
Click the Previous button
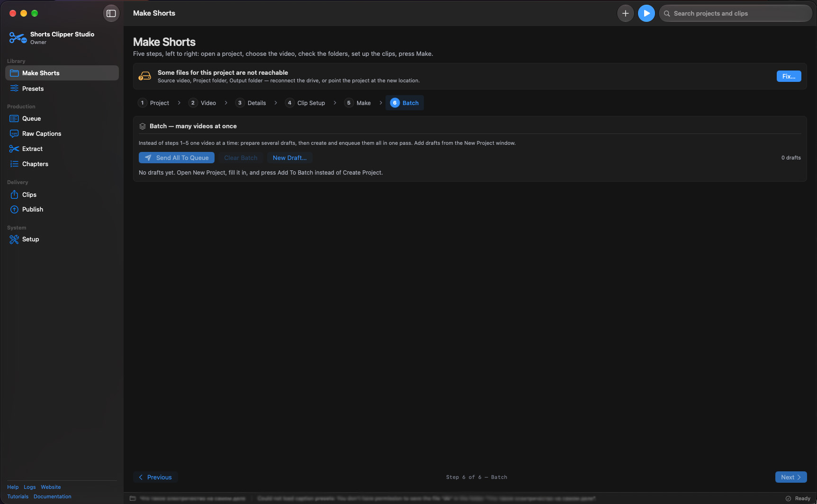[x=155, y=477]
